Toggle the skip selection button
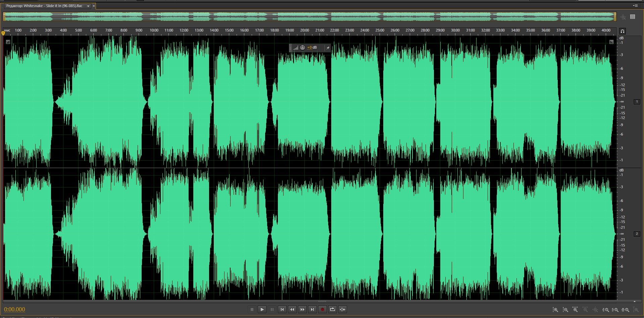 click(x=342, y=309)
